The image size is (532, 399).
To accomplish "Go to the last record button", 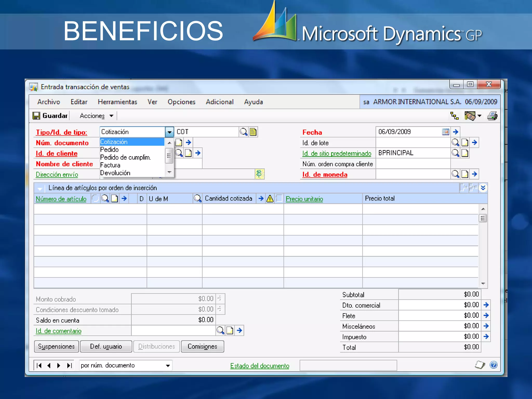I will click(x=69, y=366).
